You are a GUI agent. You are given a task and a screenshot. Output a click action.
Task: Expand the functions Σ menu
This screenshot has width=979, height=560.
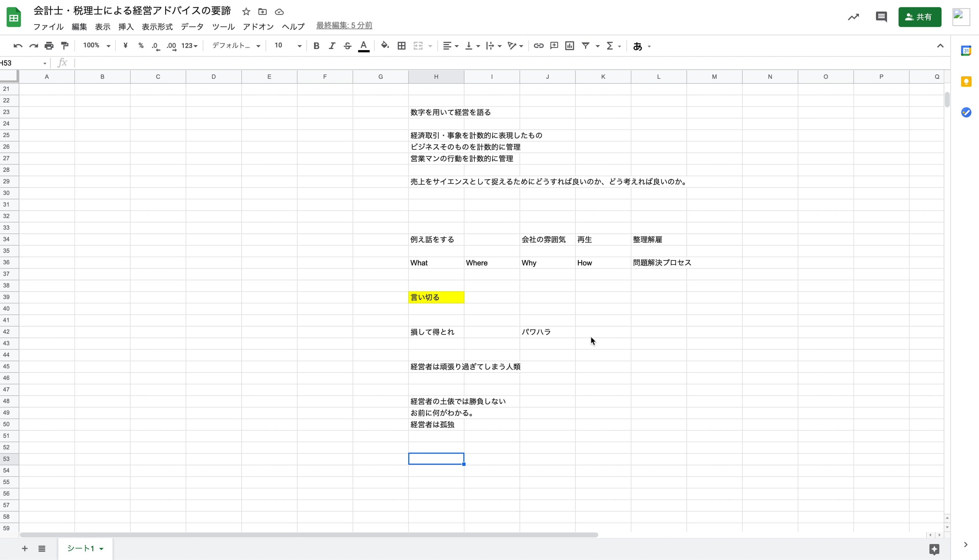pos(614,45)
